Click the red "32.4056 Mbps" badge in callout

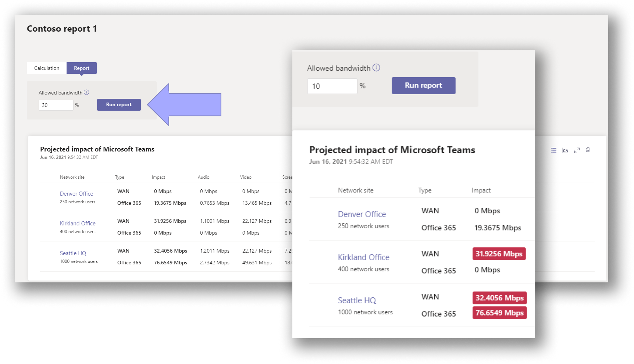coord(500,298)
